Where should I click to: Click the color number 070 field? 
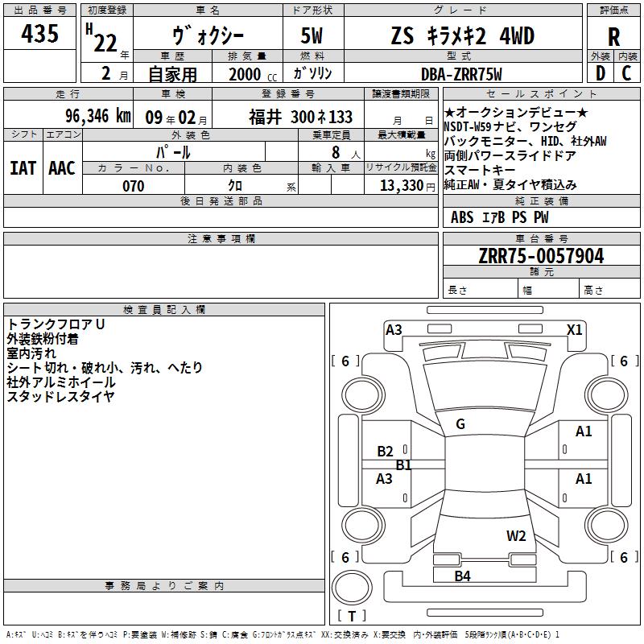click(133, 186)
